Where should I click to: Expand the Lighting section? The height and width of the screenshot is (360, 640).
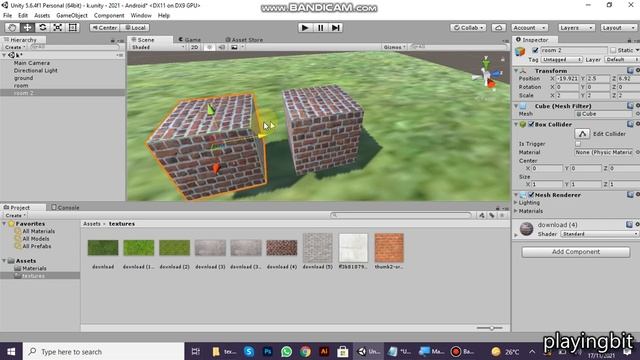(x=516, y=202)
